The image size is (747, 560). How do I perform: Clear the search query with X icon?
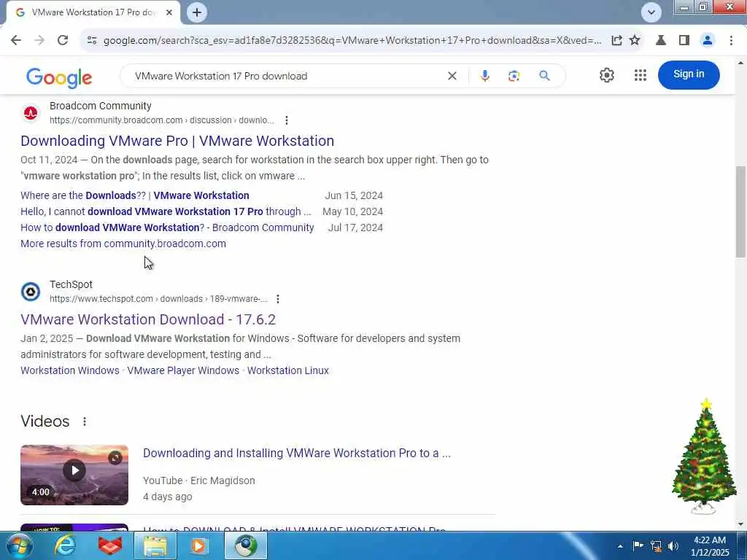coord(452,76)
